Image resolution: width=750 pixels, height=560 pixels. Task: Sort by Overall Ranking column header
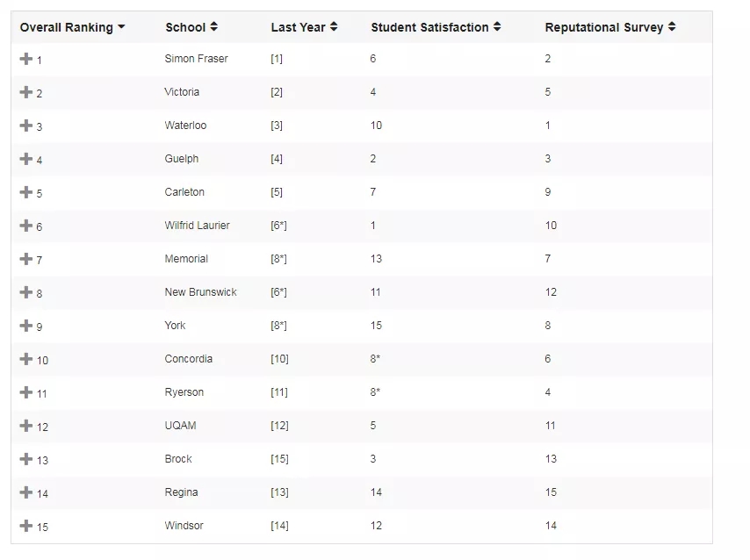(x=72, y=27)
